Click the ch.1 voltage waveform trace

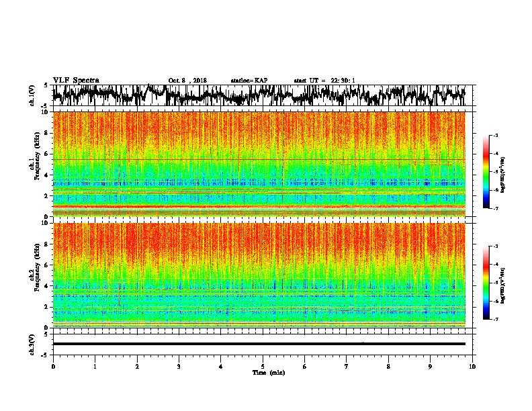[x=259, y=95]
